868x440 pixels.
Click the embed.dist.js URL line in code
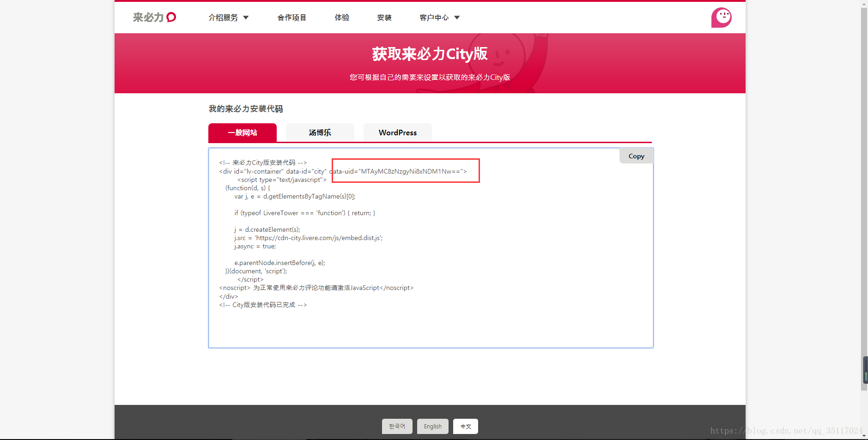point(308,238)
